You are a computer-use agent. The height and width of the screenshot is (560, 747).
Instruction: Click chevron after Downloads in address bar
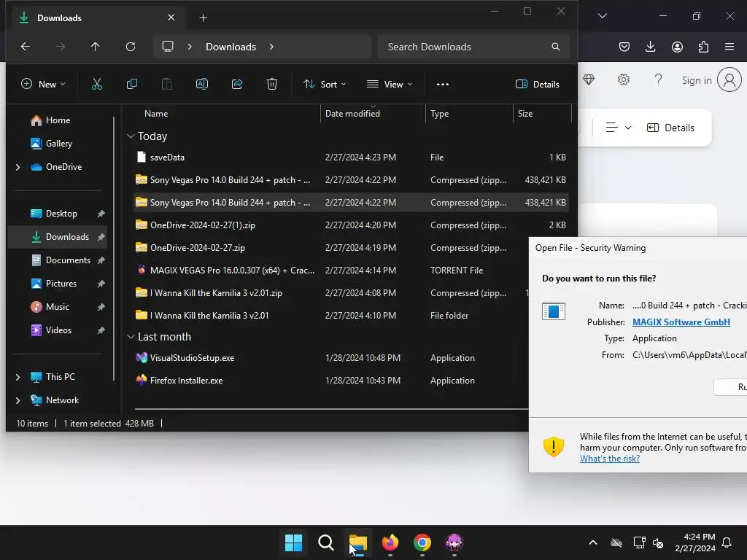click(x=271, y=47)
